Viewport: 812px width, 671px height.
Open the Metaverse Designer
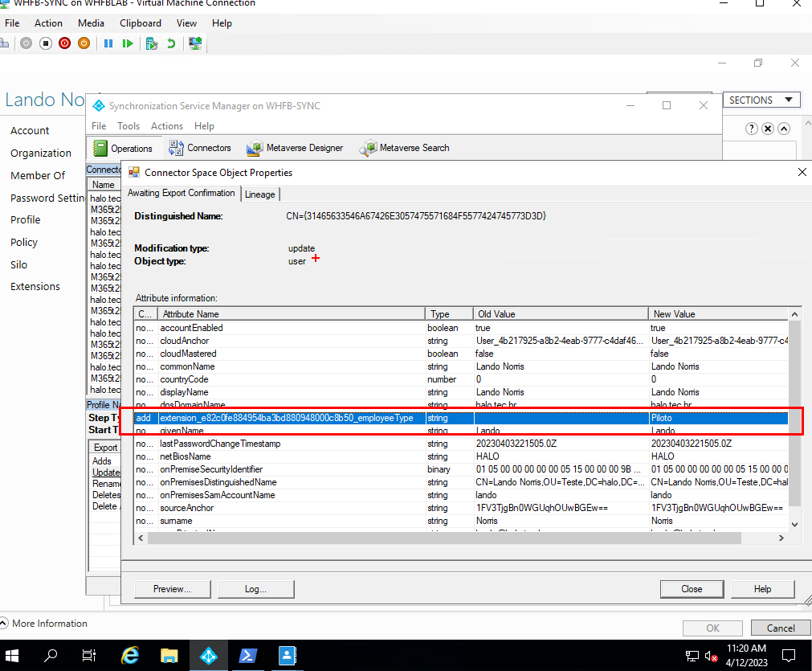pos(295,148)
